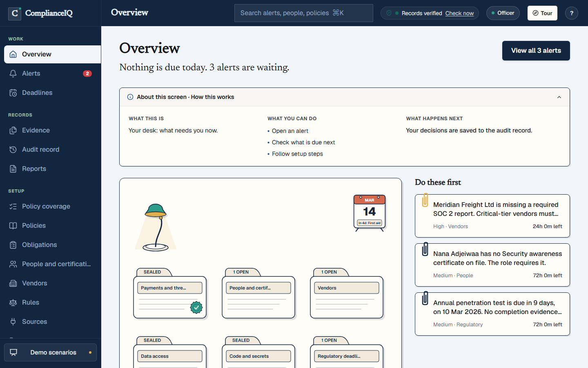Click the Policy coverage checklist icon
The image size is (588, 368).
pos(13,206)
